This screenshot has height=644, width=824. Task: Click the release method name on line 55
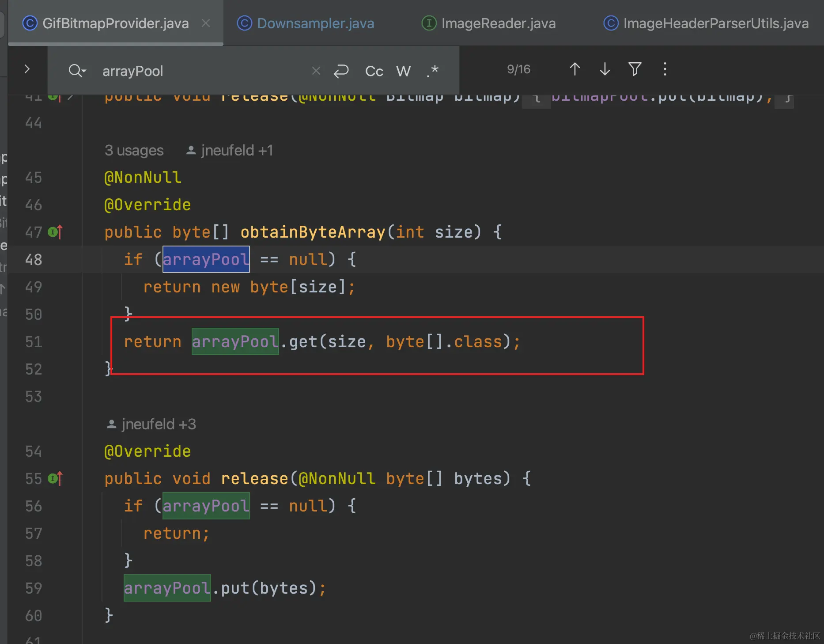pyautogui.click(x=255, y=478)
